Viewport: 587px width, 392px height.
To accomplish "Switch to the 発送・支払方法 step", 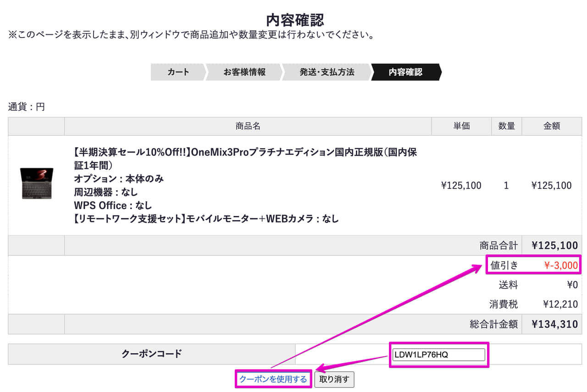I will (x=327, y=72).
